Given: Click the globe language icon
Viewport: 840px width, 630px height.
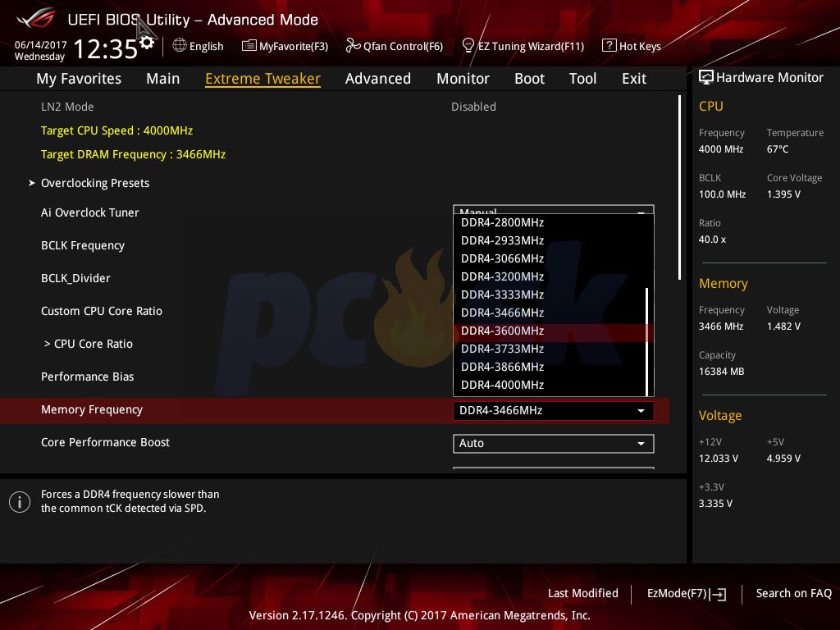Looking at the screenshot, I should [180, 46].
